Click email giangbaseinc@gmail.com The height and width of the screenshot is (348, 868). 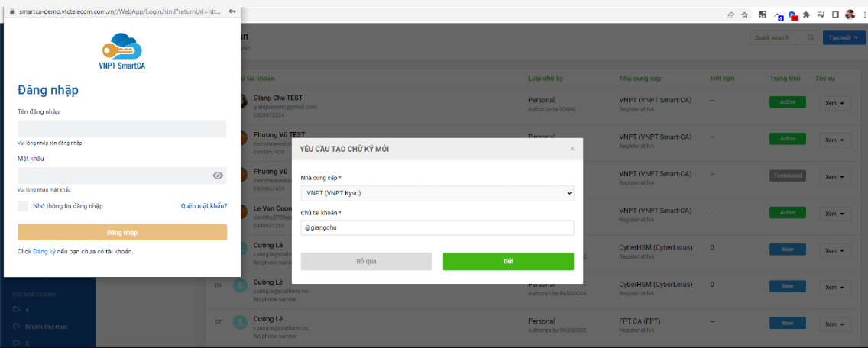click(284, 106)
